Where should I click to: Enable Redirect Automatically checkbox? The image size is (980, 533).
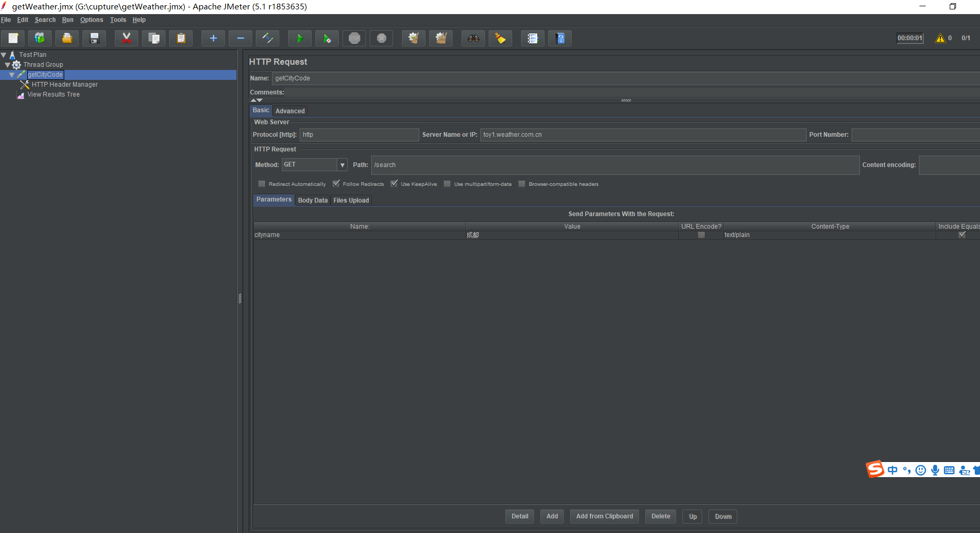click(262, 184)
